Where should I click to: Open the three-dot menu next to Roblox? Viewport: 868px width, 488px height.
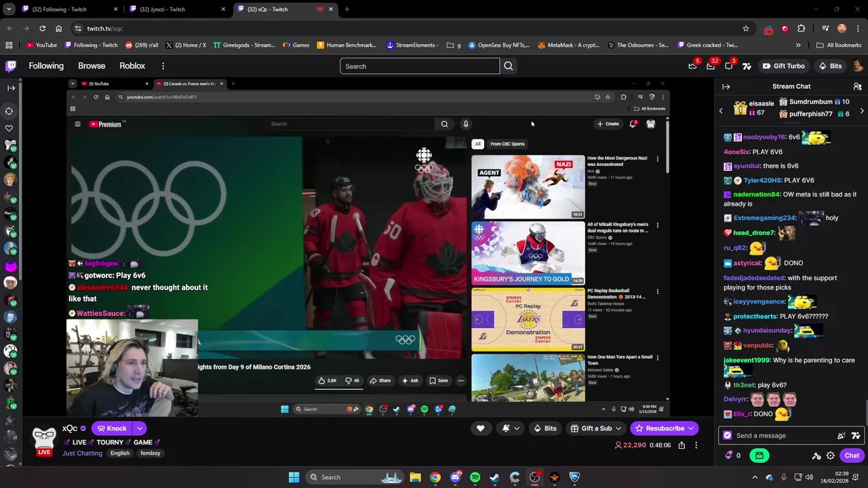[163, 66]
